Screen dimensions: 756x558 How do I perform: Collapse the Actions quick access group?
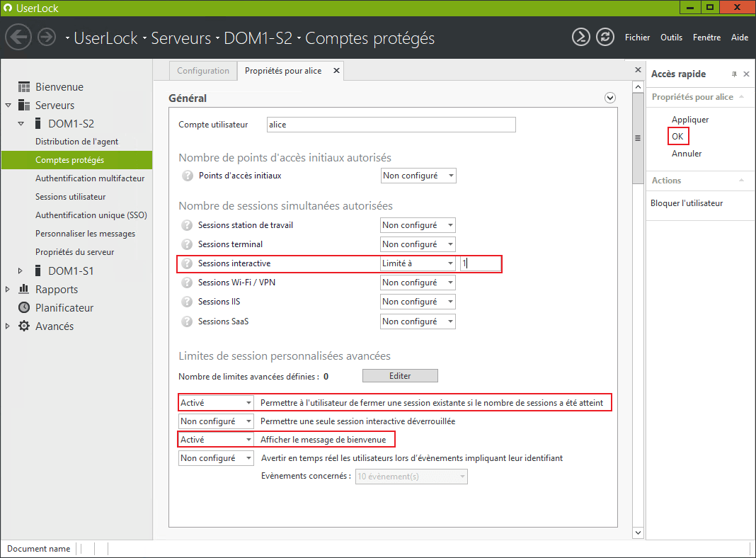(x=741, y=181)
